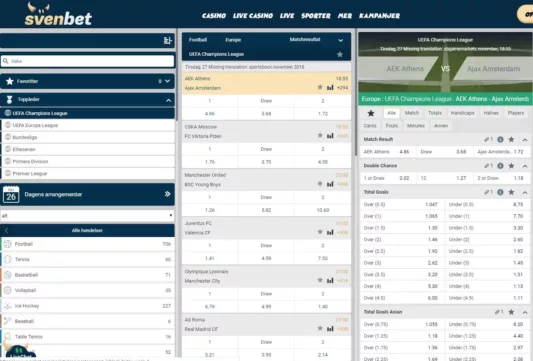Switch to the Handicaps market tab
The width and height of the screenshot is (533, 361).
click(x=462, y=113)
